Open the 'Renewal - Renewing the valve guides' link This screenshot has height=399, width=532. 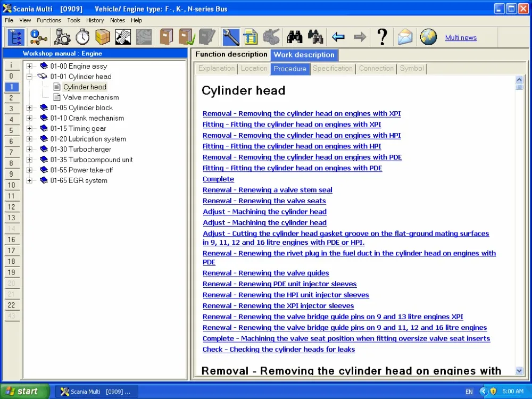coord(265,273)
